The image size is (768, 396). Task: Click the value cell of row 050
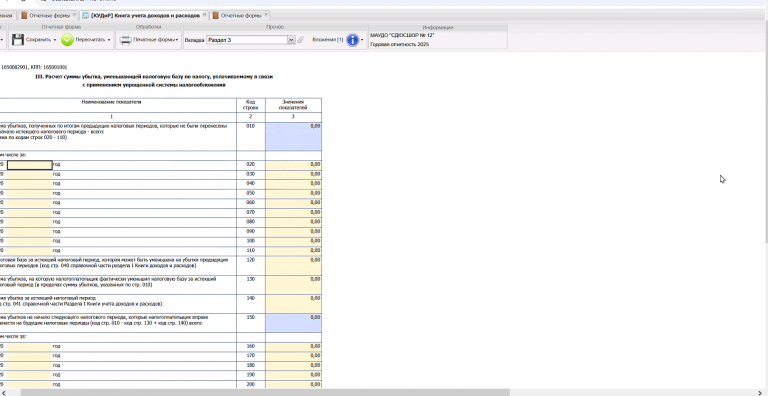pyautogui.click(x=293, y=194)
